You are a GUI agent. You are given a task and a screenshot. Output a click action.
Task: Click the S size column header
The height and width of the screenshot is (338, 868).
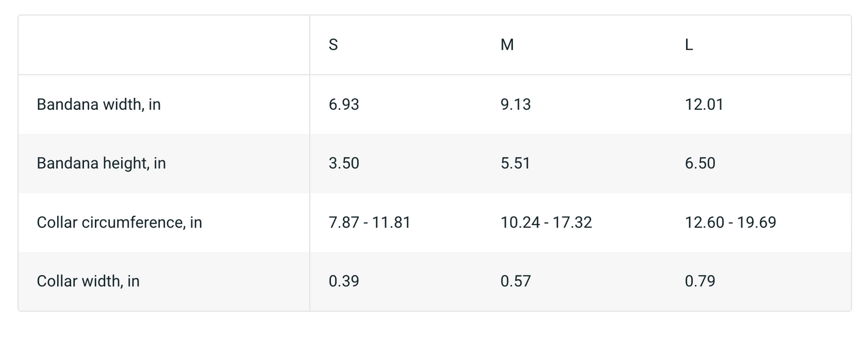[x=333, y=45]
